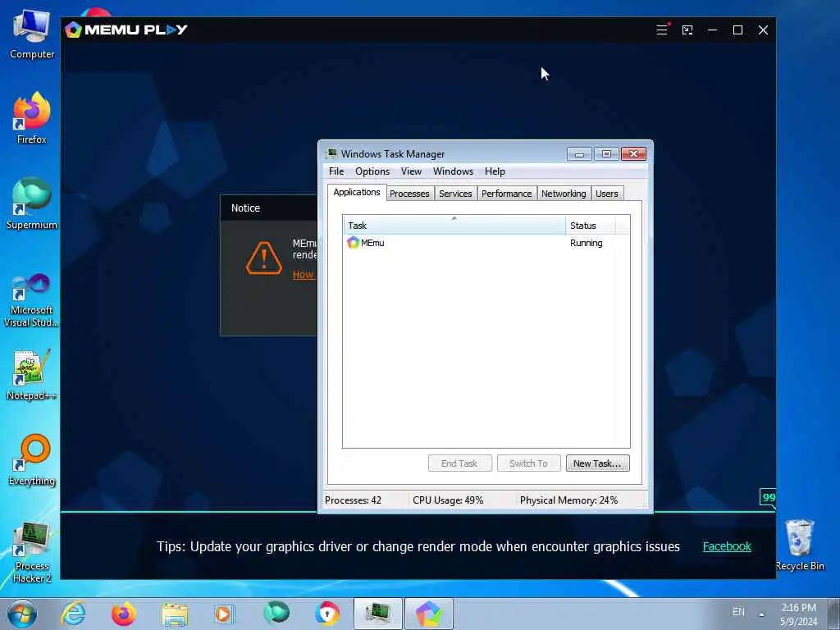The image size is (840, 630).
Task: Close the MEmu Play window
Action: 764,30
